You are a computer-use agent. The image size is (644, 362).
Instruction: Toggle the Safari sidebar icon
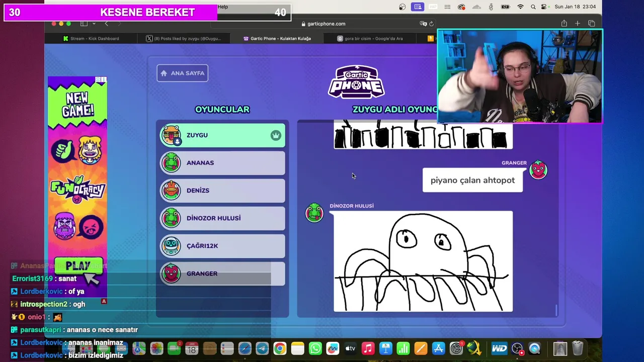coord(84,24)
